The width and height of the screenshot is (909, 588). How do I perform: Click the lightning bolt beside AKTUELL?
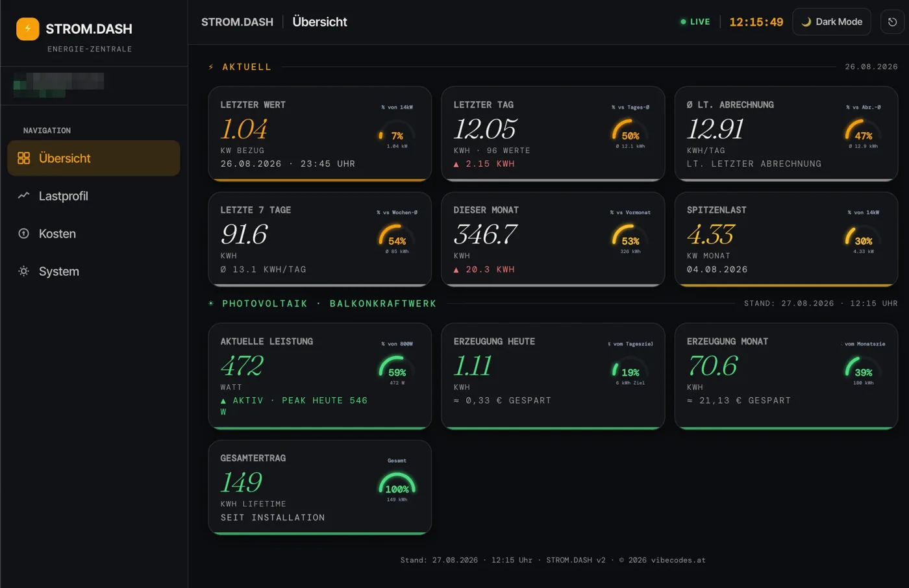pos(211,67)
